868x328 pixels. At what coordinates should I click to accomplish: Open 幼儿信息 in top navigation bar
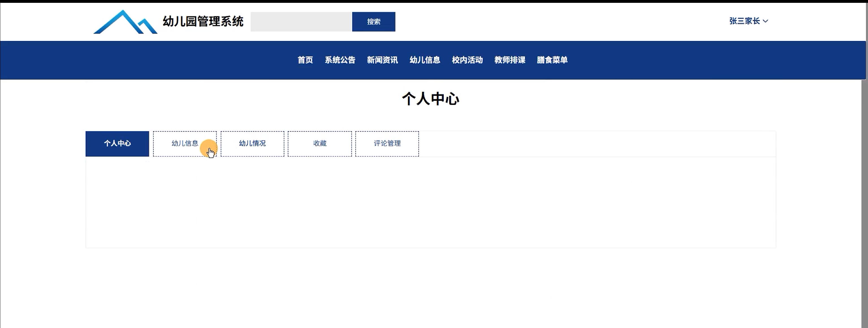[425, 60]
